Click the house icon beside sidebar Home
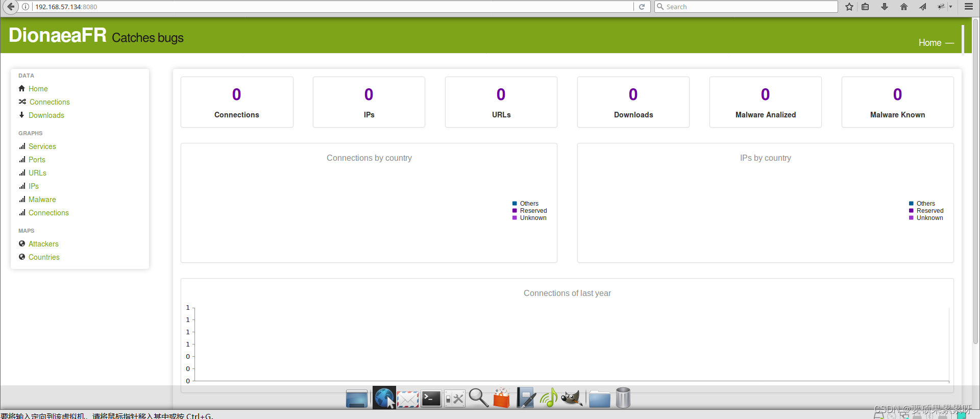The height and width of the screenshot is (419, 980). pos(22,88)
